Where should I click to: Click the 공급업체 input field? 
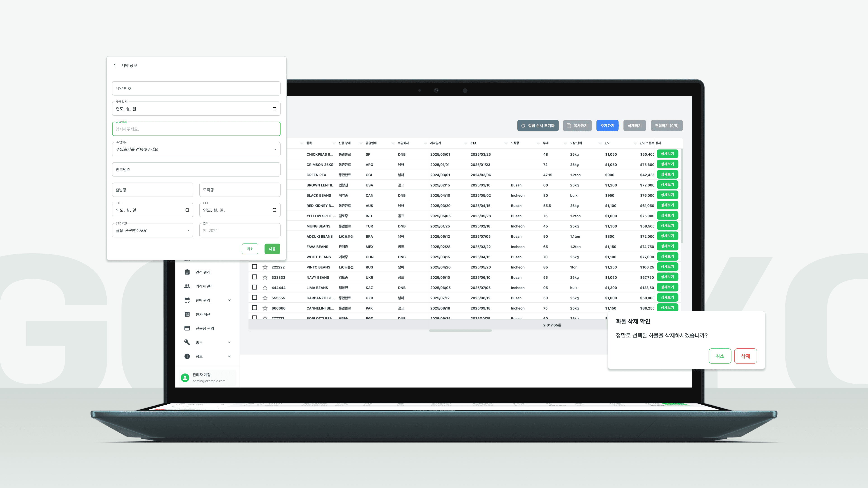[196, 129]
